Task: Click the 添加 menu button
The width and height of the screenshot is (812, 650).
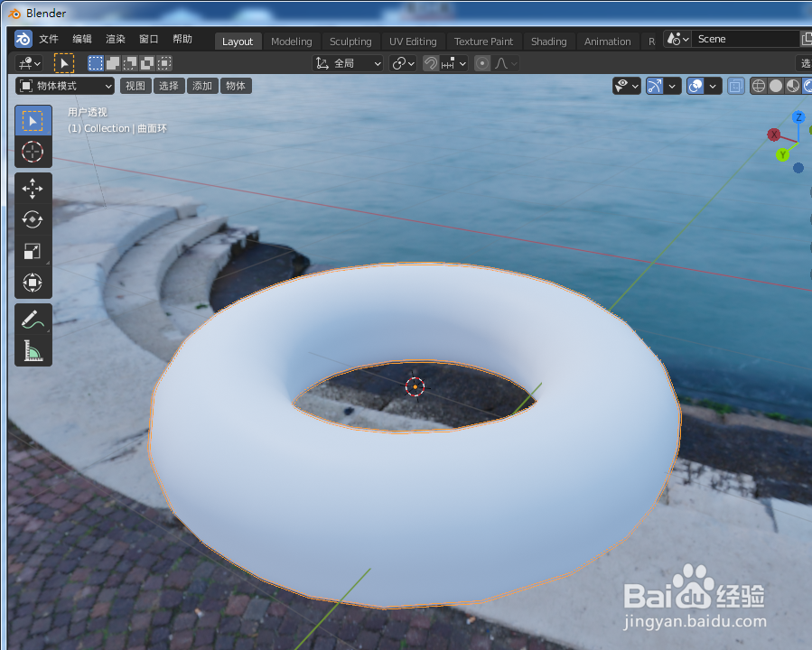Action: pos(201,86)
